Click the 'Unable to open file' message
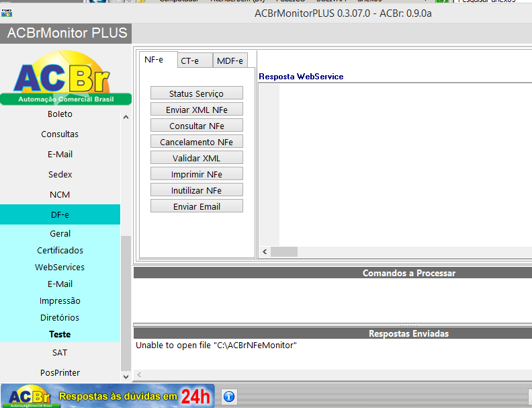 tap(216, 345)
